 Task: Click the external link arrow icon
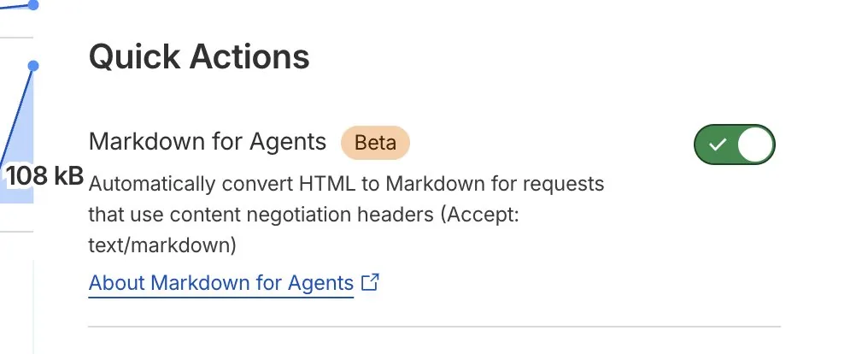coord(370,282)
